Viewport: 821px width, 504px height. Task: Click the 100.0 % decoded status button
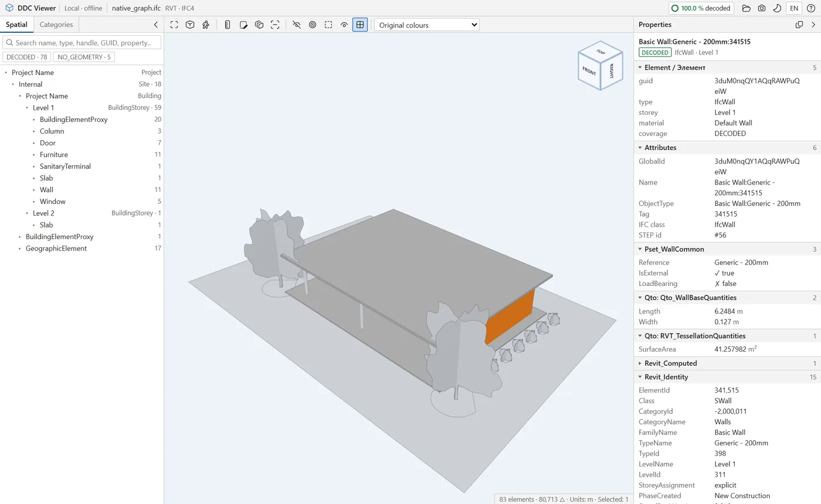click(701, 8)
